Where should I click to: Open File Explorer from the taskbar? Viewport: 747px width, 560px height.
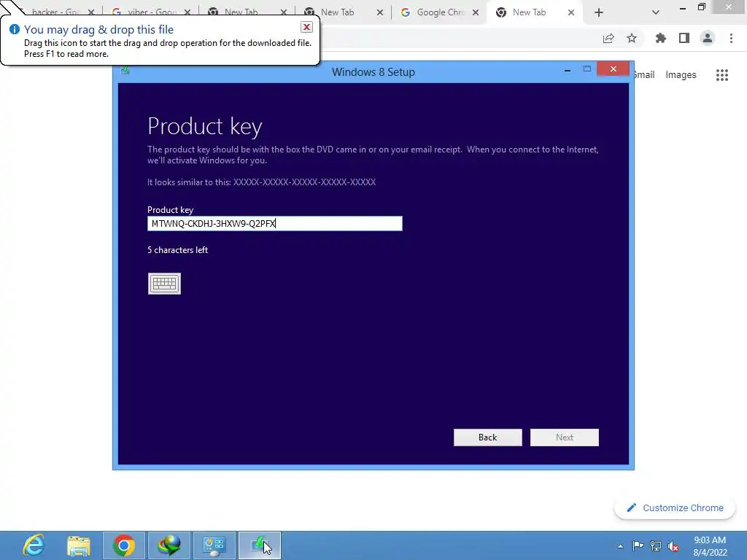(79, 545)
